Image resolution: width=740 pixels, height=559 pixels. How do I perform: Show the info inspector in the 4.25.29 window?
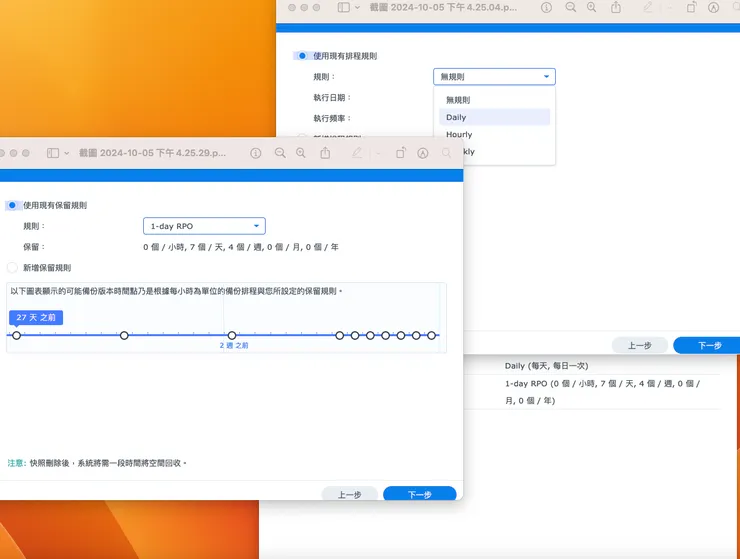point(256,153)
